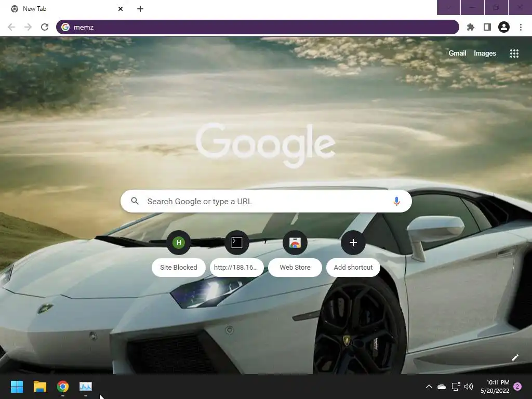Click the browser back arrow
The height and width of the screenshot is (399, 532).
click(11, 27)
